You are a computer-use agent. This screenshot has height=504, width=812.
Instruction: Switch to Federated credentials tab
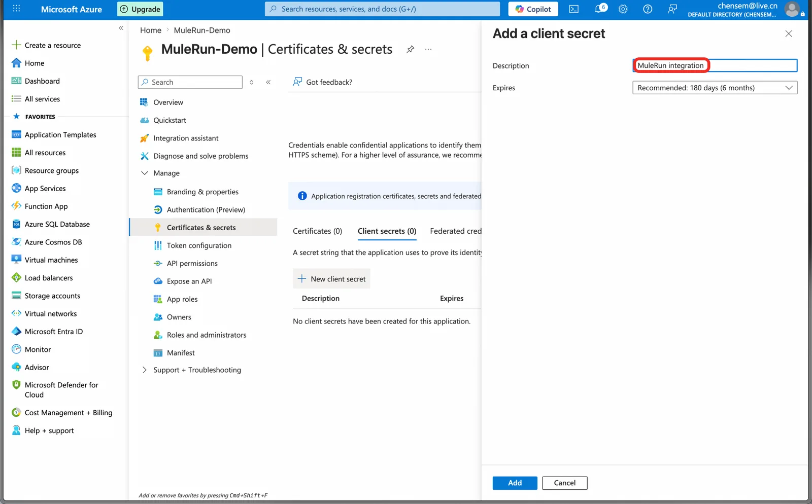[456, 231]
